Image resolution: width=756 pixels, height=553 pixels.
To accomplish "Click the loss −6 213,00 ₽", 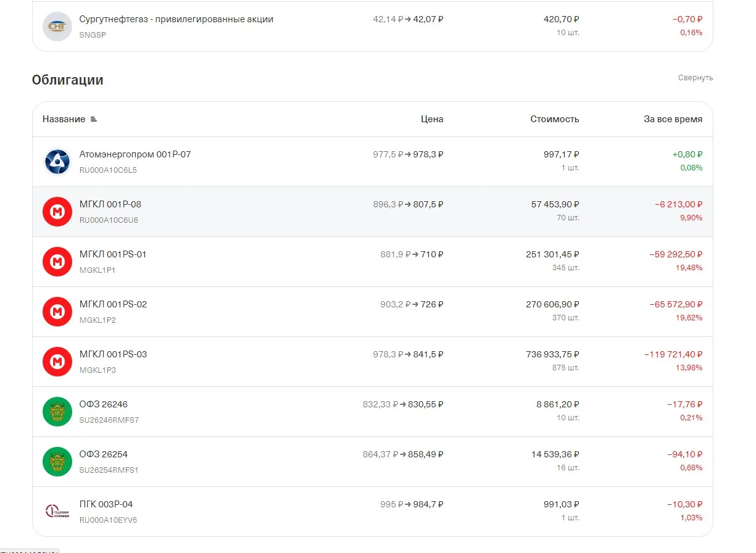I will point(679,204).
